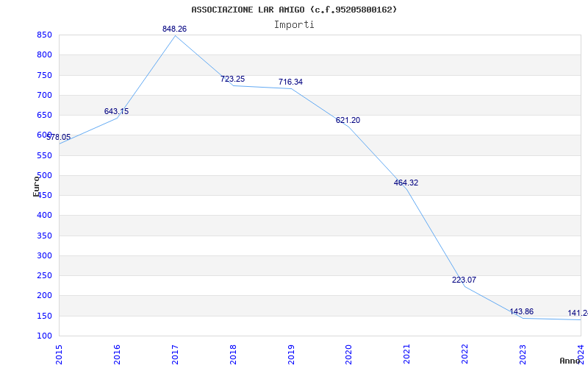Image resolution: width=588 pixels, height=368 pixels.
Task: Click the 2022 x-axis label
Action: coord(465,354)
